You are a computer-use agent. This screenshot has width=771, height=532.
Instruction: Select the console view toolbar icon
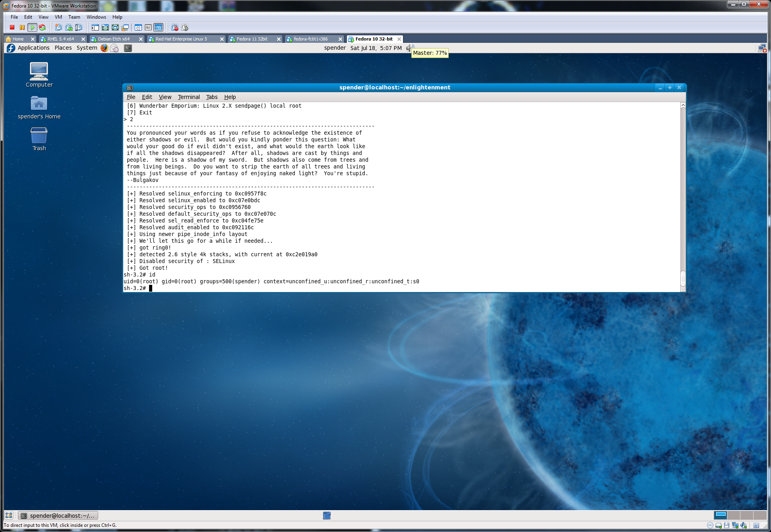coord(158,27)
